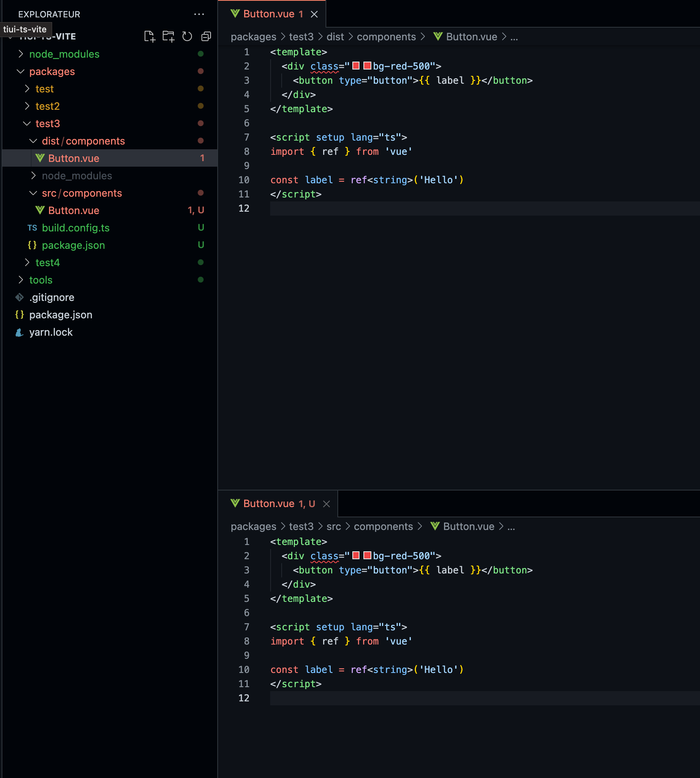Open the root package.json file
The height and width of the screenshot is (778, 700).
(x=110, y=315)
